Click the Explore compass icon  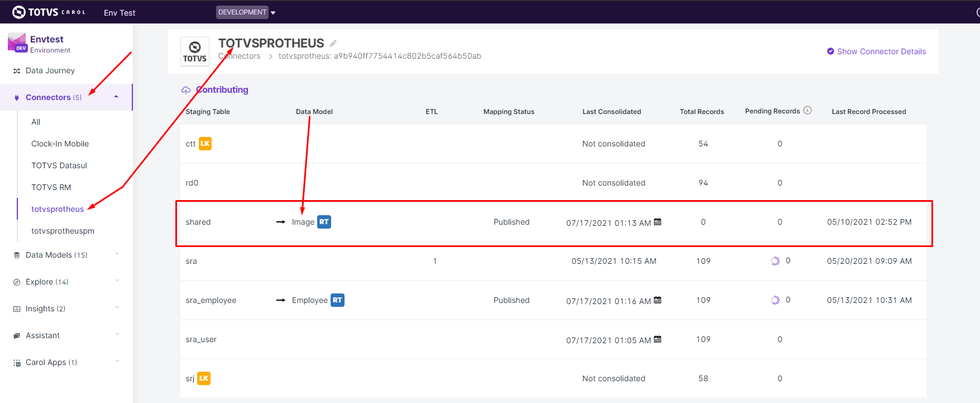pos(17,282)
